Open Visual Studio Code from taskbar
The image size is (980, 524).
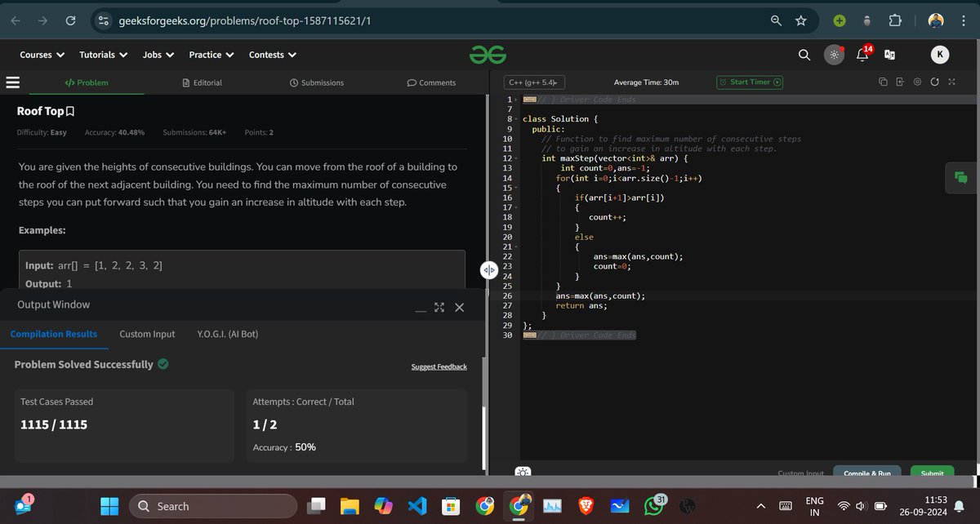[416, 506]
